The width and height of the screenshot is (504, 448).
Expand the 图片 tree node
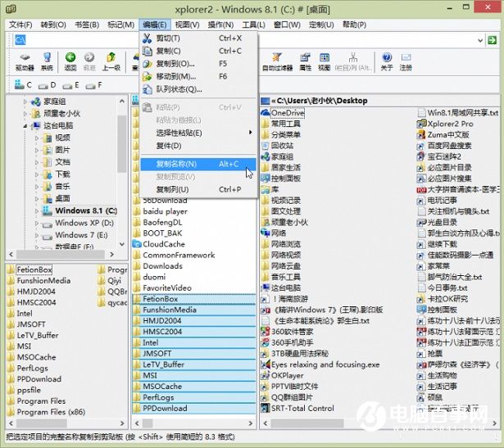(x=37, y=150)
